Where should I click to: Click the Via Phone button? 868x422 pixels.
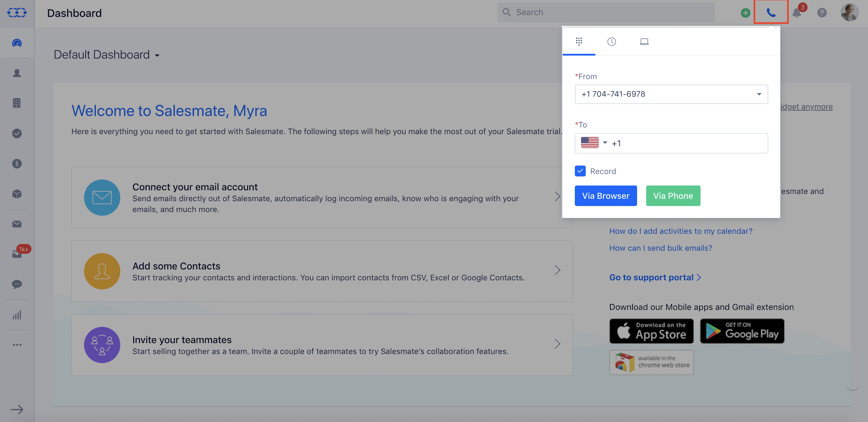[x=673, y=196]
